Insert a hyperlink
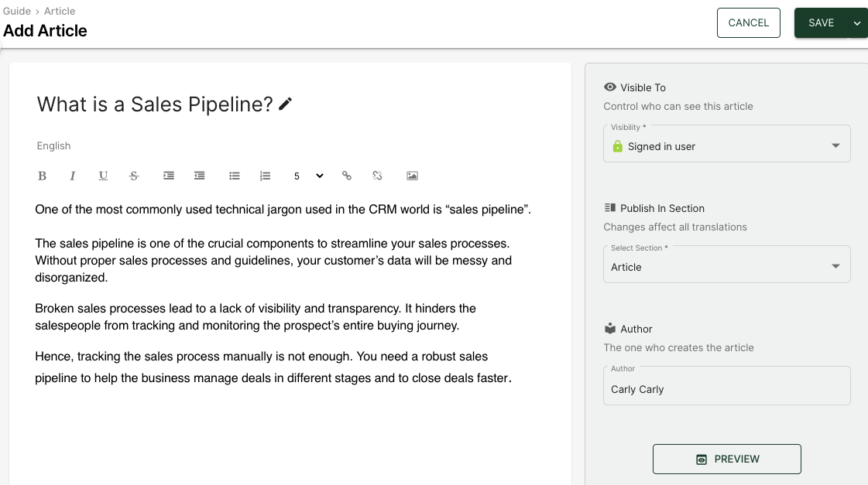Viewport: 868px width, 485px height. (x=347, y=176)
